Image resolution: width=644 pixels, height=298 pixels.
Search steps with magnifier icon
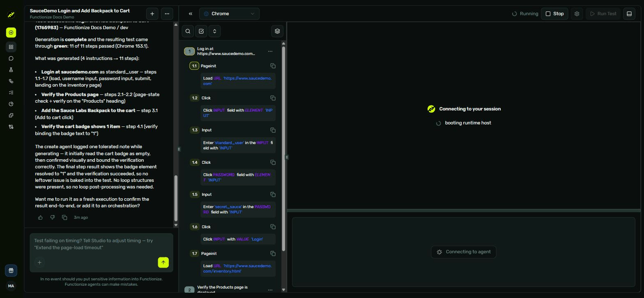188,31
